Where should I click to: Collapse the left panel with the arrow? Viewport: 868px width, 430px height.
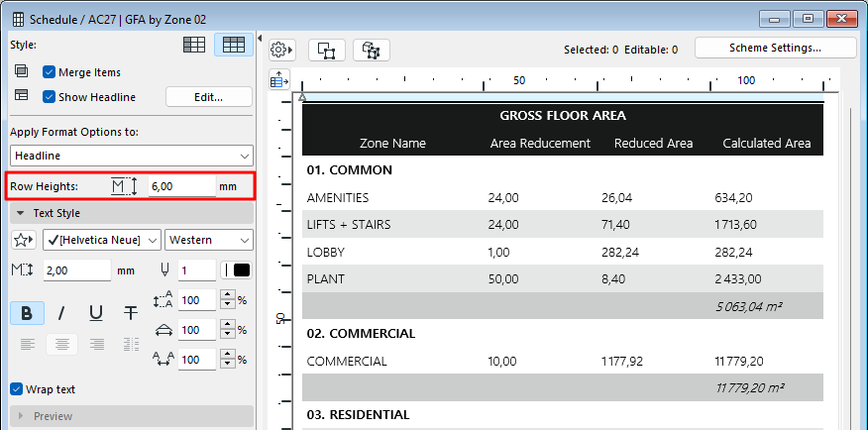coord(260,39)
